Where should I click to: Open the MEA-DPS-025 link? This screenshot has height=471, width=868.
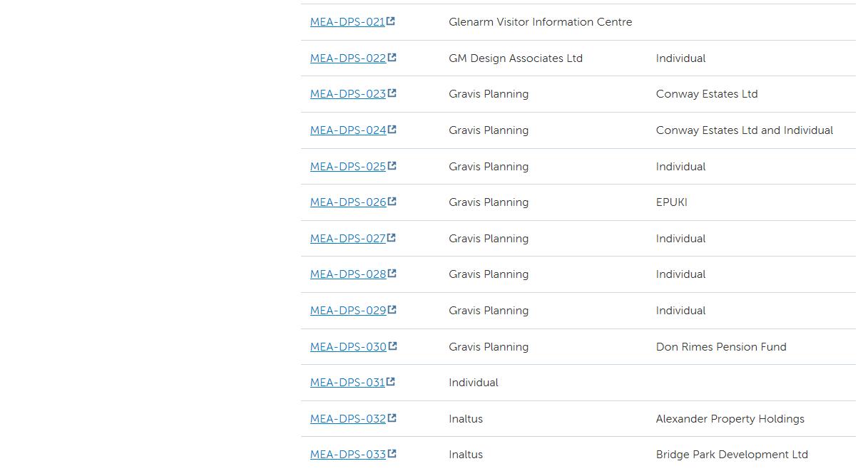coord(348,167)
